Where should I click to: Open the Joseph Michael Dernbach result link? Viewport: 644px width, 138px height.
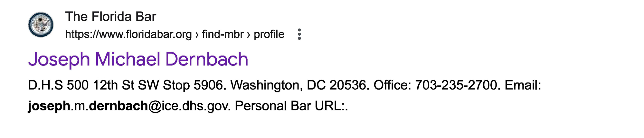[138, 59]
